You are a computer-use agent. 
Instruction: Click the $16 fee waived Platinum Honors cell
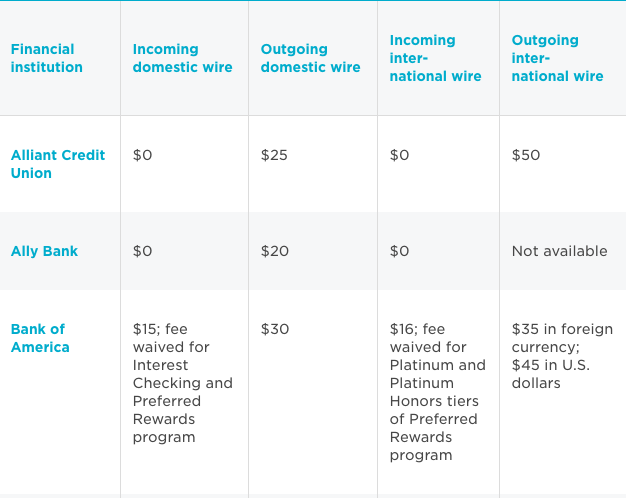click(x=437, y=392)
